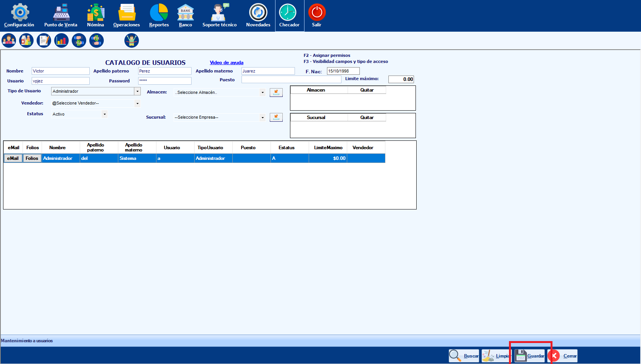Open Soporte técnico support module

[x=219, y=15]
